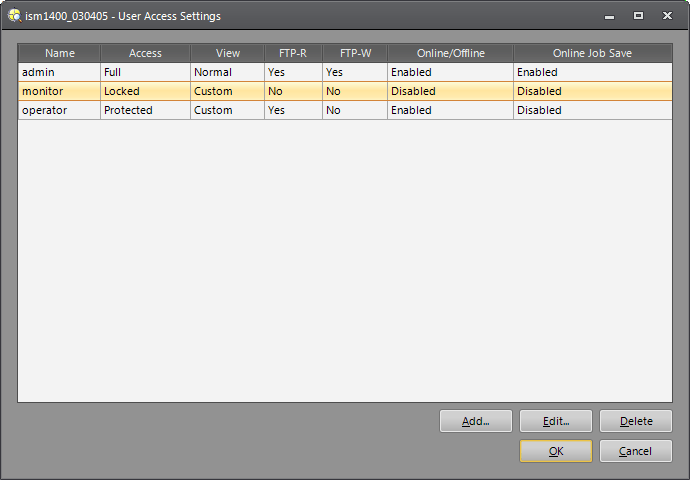
Task: Cancel the user access changes
Action: [x=636, y=451]
